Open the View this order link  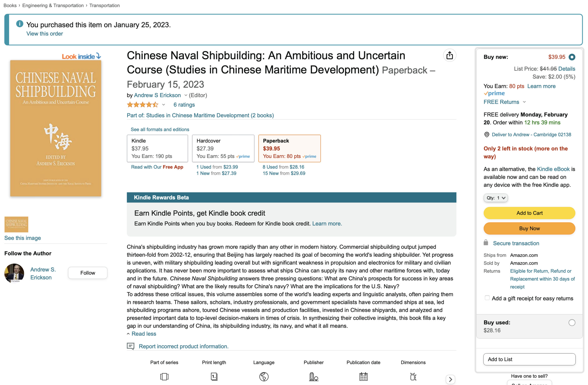coord(45,34)
